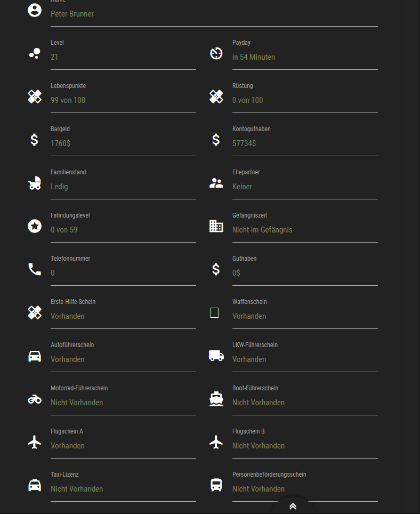Image resolution: width=420 pixels, height=514 pixels.
Task: Click the Ehepartner people icon
Action: 216,183
